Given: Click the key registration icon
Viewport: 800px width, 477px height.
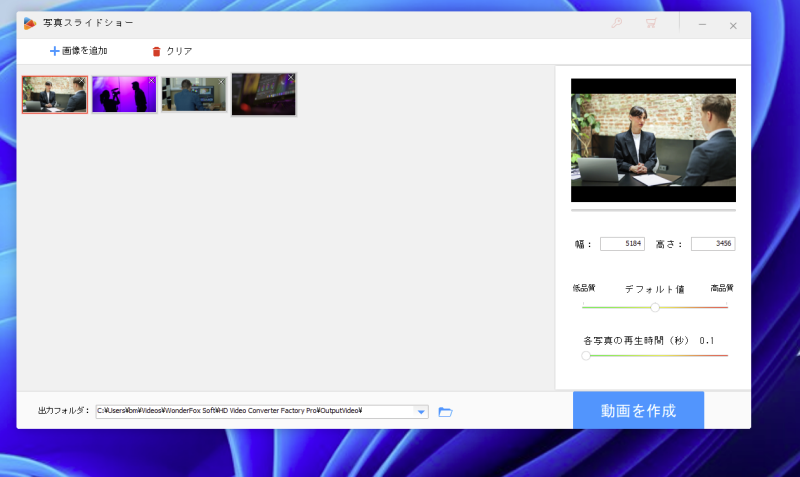Looking at the screenshot, I should [x=616, y=23].
